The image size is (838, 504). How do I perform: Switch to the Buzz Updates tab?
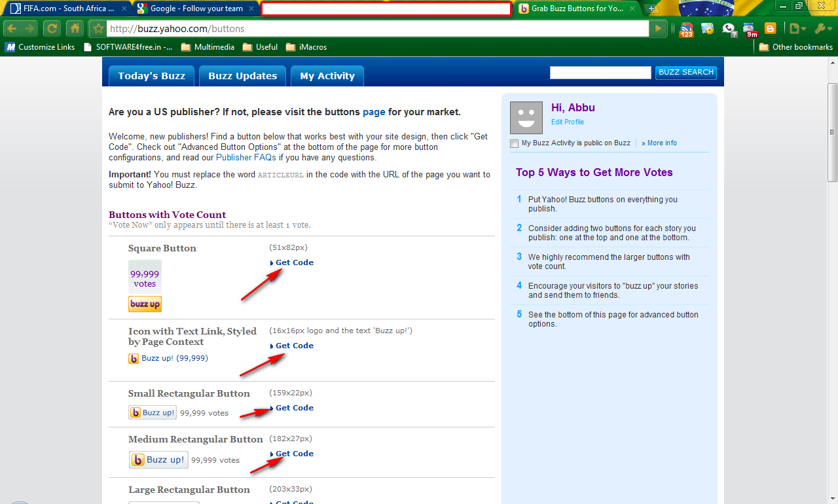[242, 75]
